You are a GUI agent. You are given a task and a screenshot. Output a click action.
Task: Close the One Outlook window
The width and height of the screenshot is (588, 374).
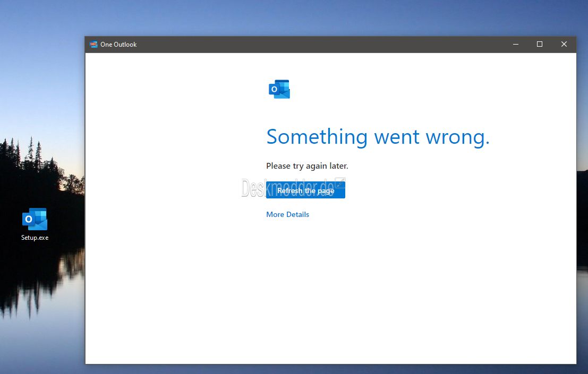[x=564, y=44]
